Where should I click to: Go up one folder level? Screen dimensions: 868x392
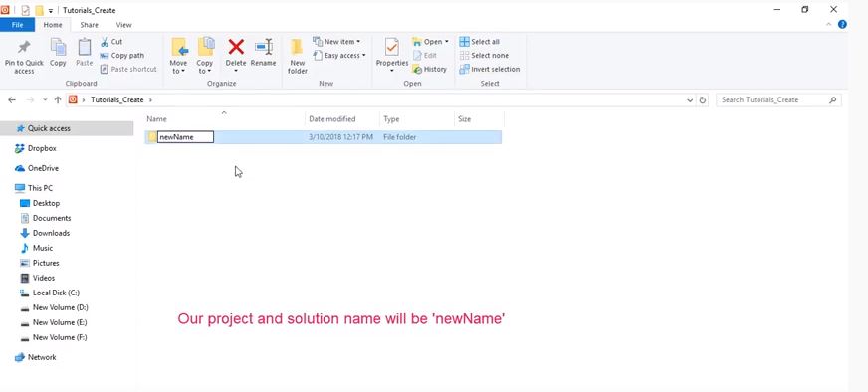point(58,100)
